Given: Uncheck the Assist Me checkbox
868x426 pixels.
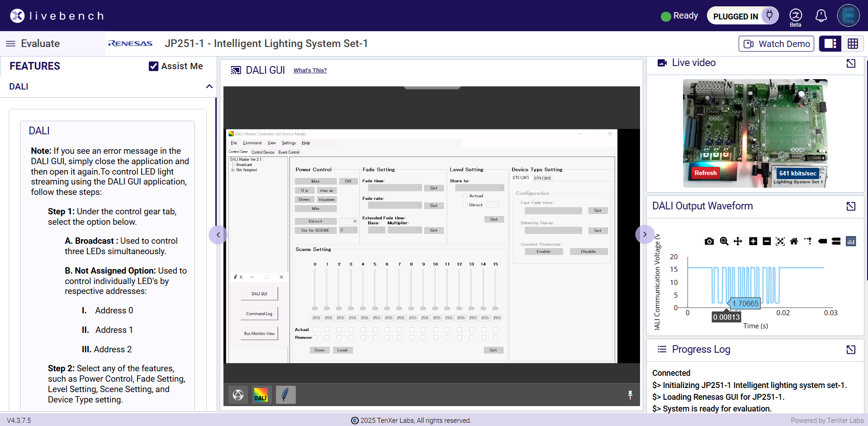Looking at the screenshot, I should coord(153,66).
